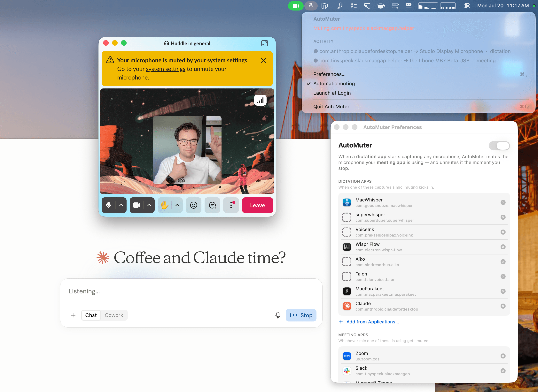Image resolution: width=538 pixels, height=392 pixels.
Task: Open the plus attachment menu in Claude
Action: (73, 315)
